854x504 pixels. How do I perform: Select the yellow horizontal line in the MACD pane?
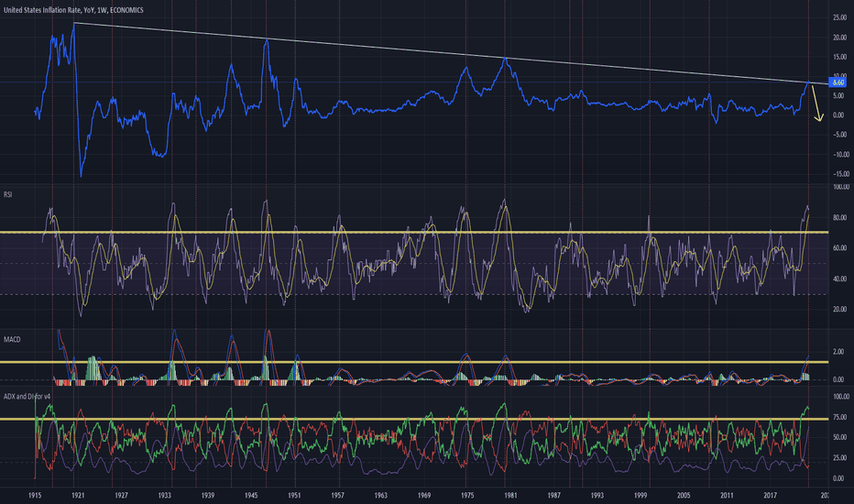pyautogui.click(x=414, y=362)
